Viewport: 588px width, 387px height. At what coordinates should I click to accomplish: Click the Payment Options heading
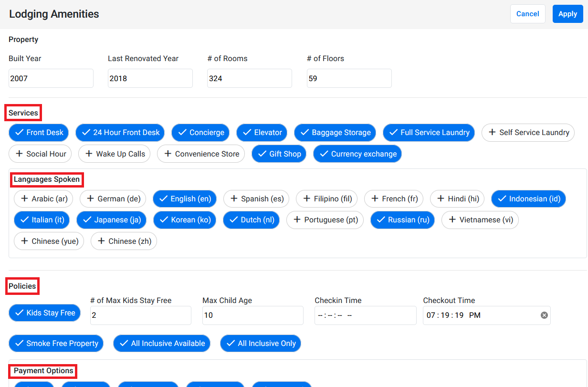click(43, 371)
